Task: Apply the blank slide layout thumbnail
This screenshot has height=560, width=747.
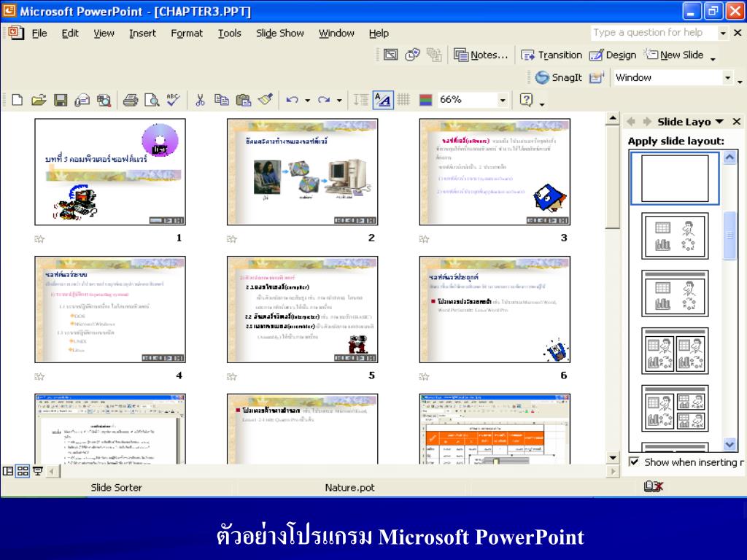Action: pyautogui.click(x=675, y=179)
